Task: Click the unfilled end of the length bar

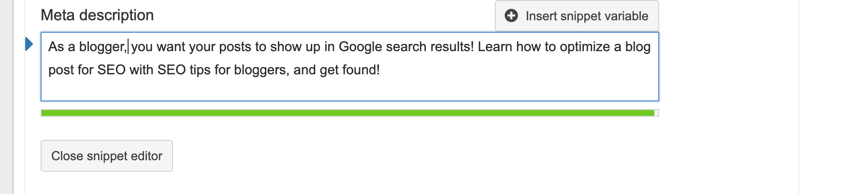Action: [656, 113]
